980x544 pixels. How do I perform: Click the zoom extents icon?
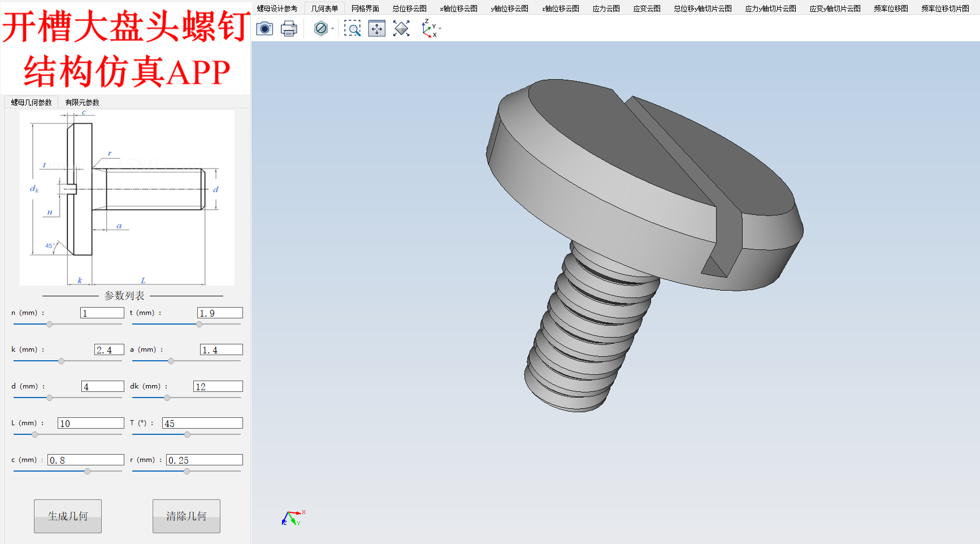click(x=377, y=28)
